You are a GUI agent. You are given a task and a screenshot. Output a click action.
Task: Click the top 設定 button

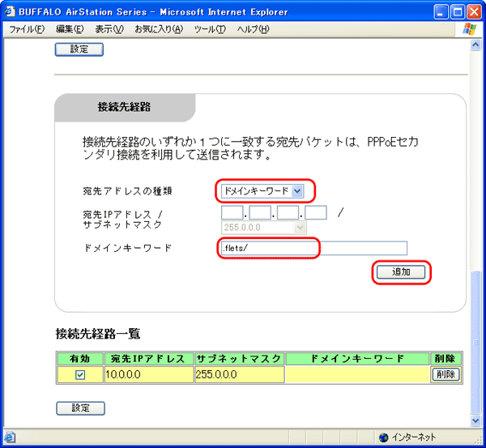(79, 49)
